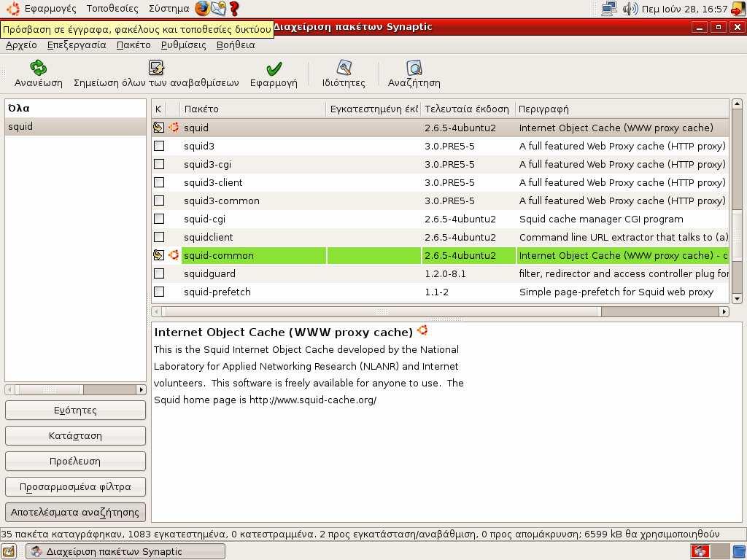Open the Βοήθεια menu
The width and height of the screenshot is (747, 560).
coord(236,44)
